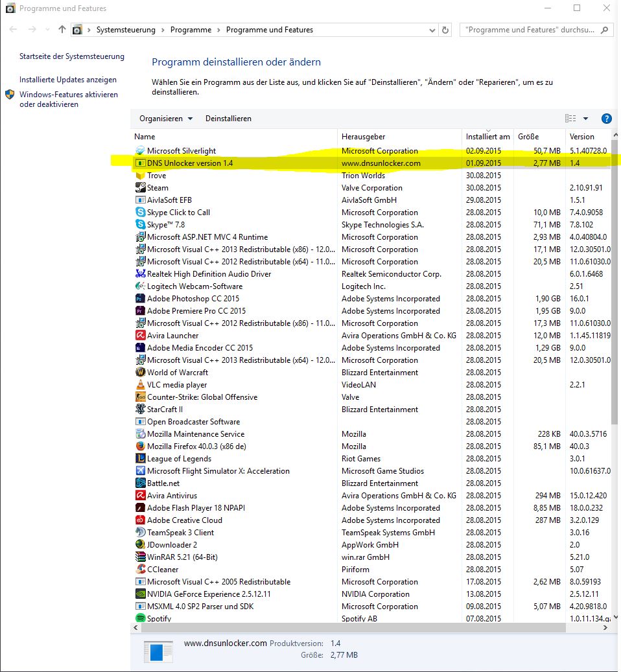
Task: Select the Avira Antivirus row
Action: click(371, 496)
